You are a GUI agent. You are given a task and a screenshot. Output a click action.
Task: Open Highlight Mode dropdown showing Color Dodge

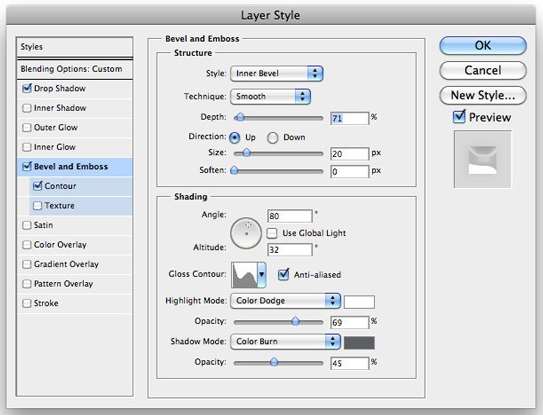point(286,301)
